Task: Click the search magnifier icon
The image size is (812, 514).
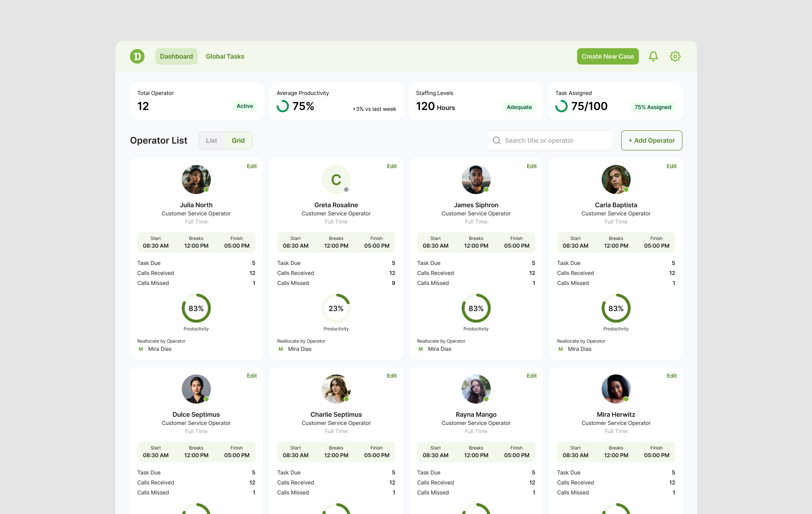Action: coord(496,140)
